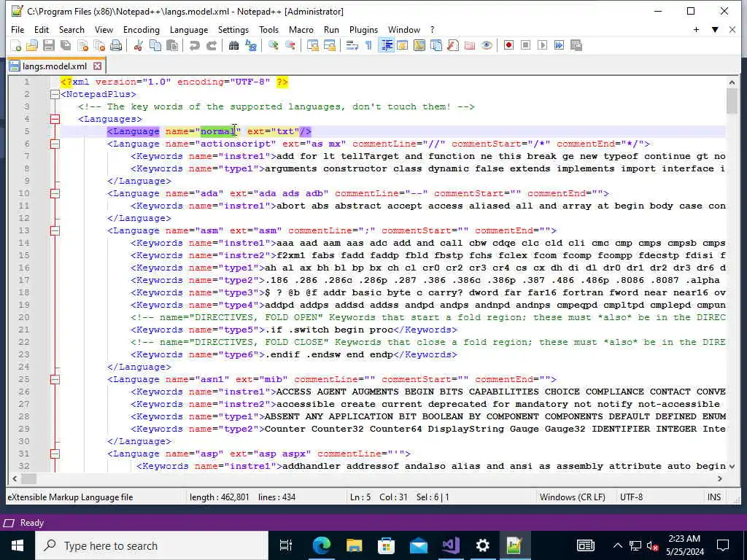Image resolution: width=747 pixels, height=560 pixels.
Task: Zoom in using the toolbar magnifier
Action: [273, 45]
